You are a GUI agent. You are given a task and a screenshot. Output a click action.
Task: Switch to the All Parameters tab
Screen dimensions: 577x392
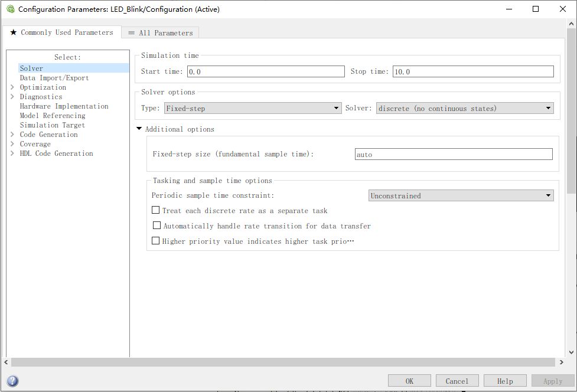point(160,32)
